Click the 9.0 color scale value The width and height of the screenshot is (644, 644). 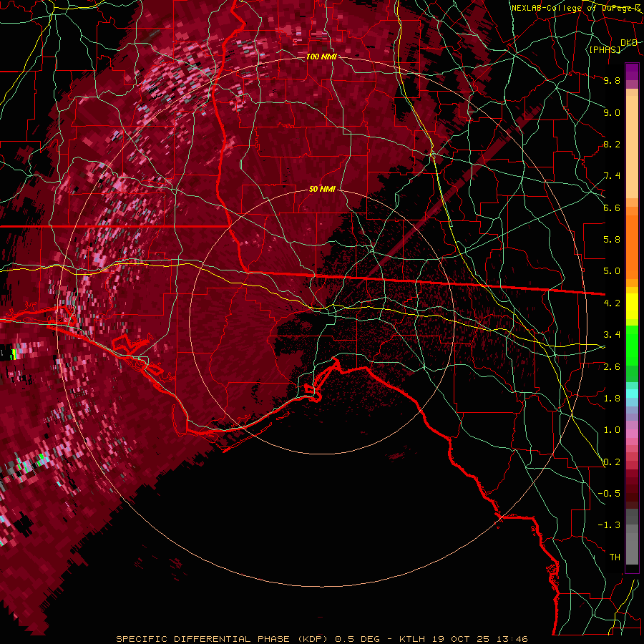coord(612,112)
